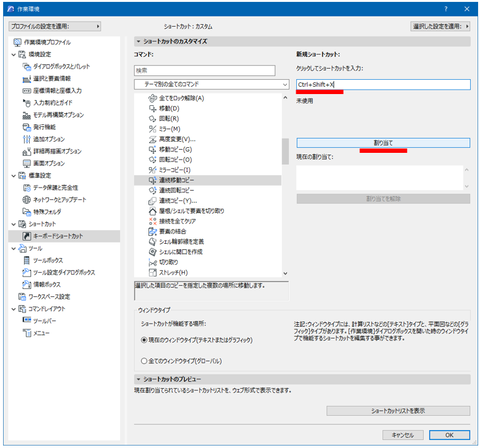Collapse the 環境設定 tree node
This screenshot has height=448, width=480.
point(14,54)
